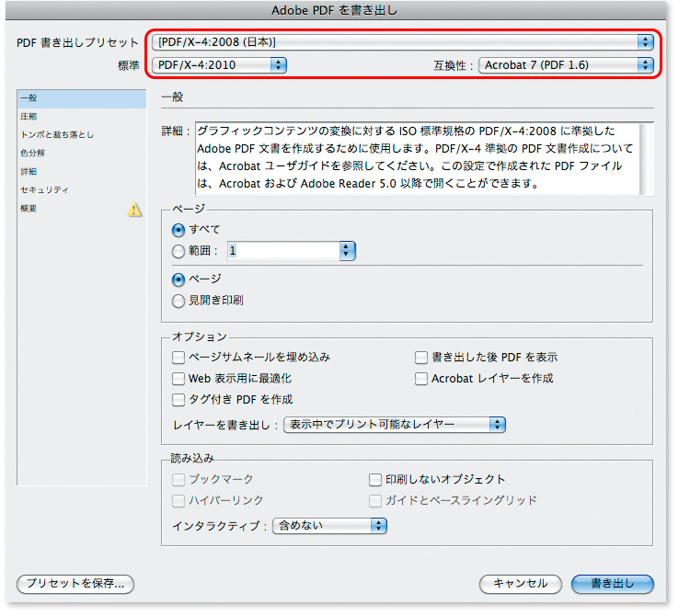This screenshot has height=616, width=690.
Task: Select the 範囲 radio button
Action: point(178,251)
